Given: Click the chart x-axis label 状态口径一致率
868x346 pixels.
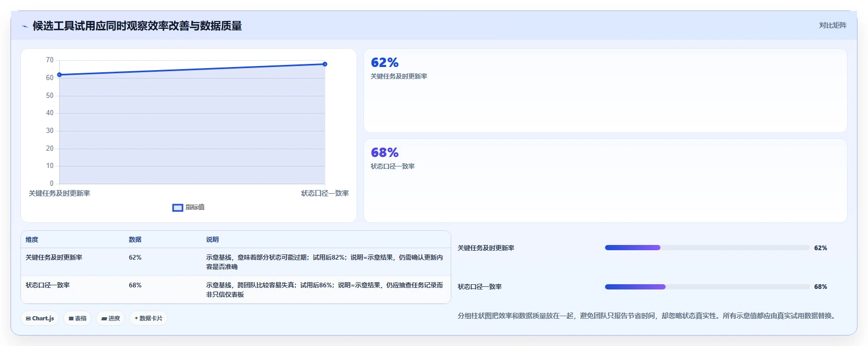Looking at the screenshot, I should pos(325,193).
